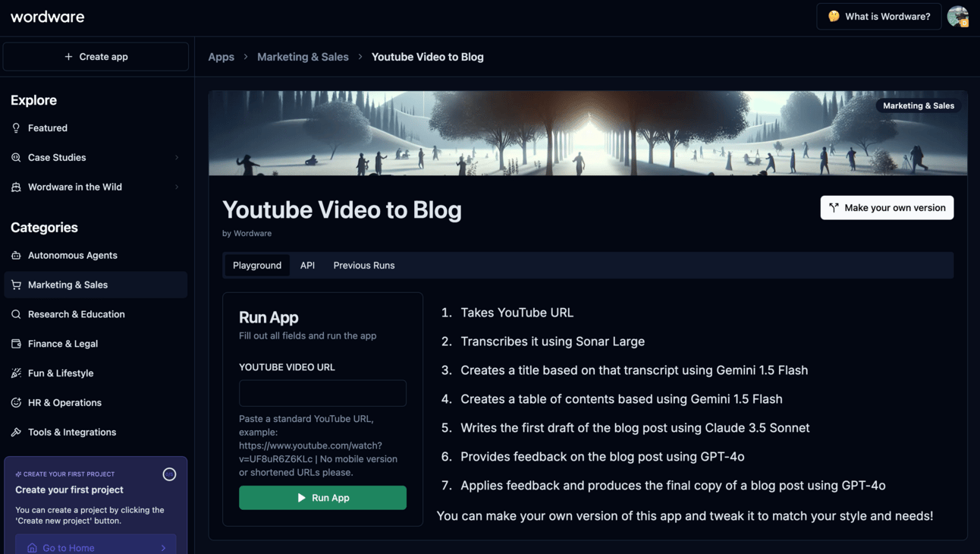Click the plus icon in Create app

coord(68,57)
